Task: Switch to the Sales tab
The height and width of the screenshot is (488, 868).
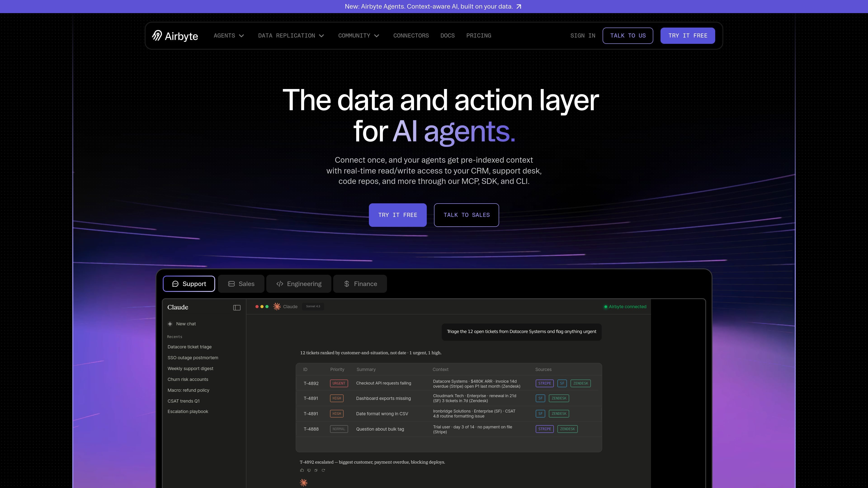Action: (x=241, y=284)
